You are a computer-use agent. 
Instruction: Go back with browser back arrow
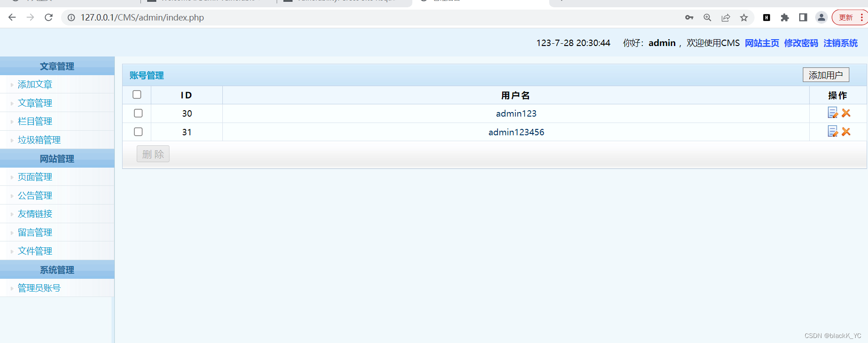[12, 17]
